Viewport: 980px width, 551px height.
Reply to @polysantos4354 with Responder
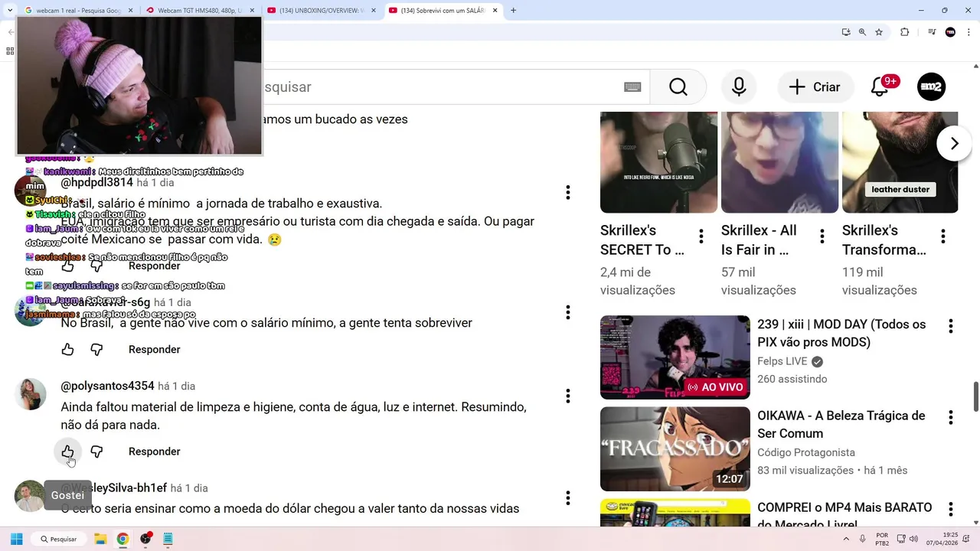click(x=154, y=452)
